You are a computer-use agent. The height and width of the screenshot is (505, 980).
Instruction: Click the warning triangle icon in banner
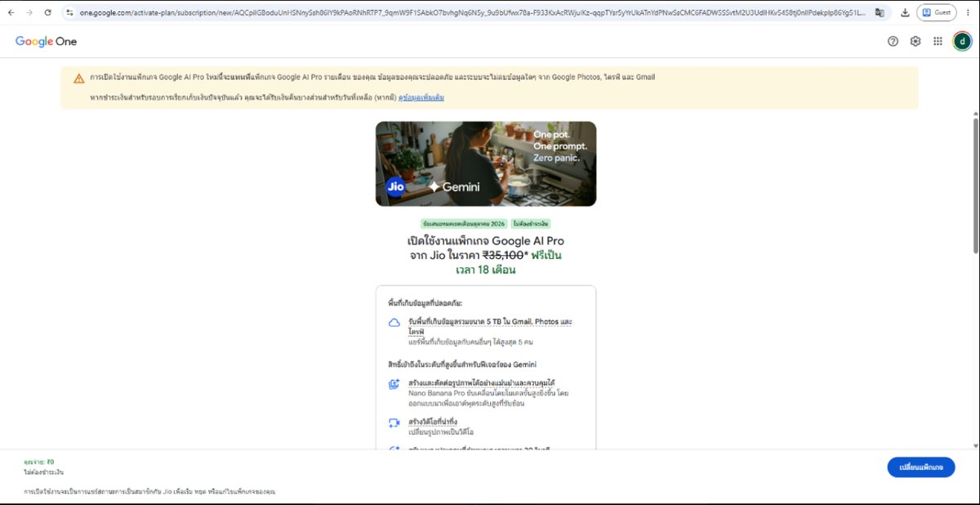(78, 78)
